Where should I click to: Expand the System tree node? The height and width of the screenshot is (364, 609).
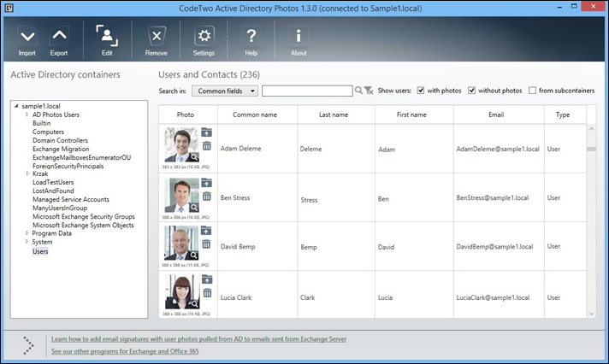27,242
